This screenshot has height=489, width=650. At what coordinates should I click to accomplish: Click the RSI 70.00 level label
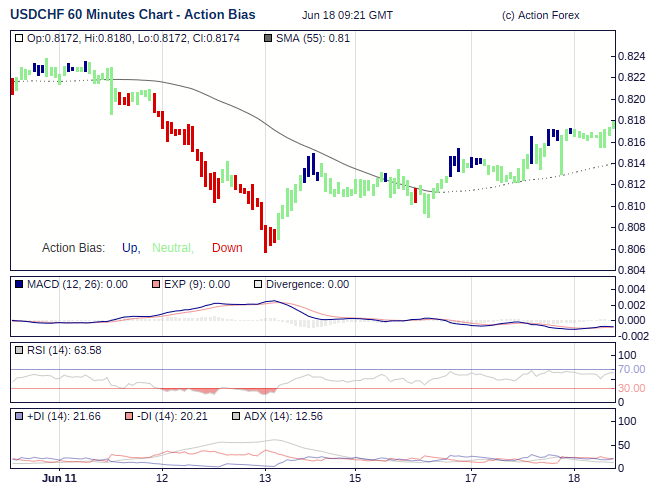631,370
